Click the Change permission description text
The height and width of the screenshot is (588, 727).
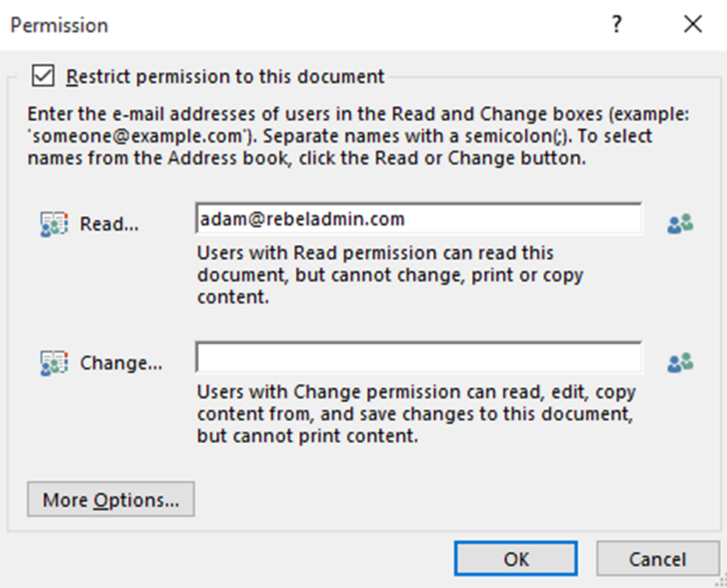[416, 414]
